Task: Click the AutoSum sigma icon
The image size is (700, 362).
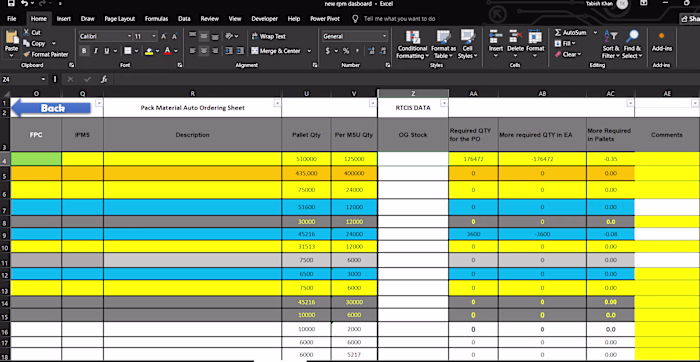Action: (558, 33)
